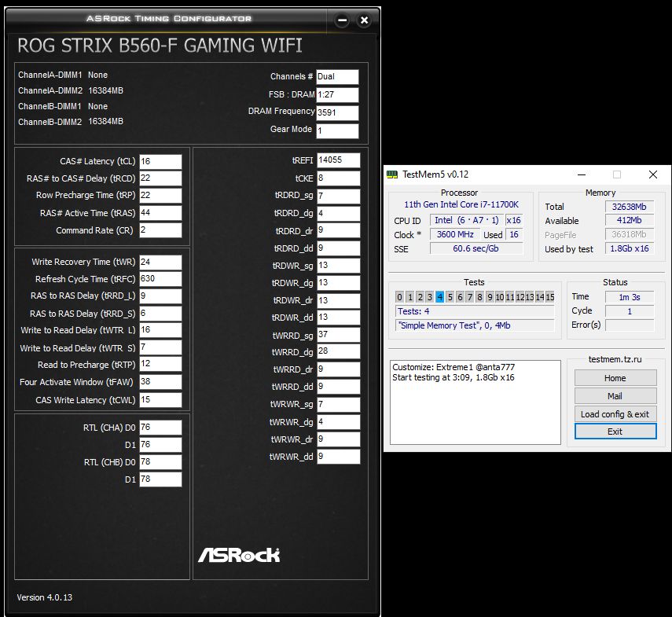
Task: Close the ASRock Timing Configurator window
Action: 364,20
